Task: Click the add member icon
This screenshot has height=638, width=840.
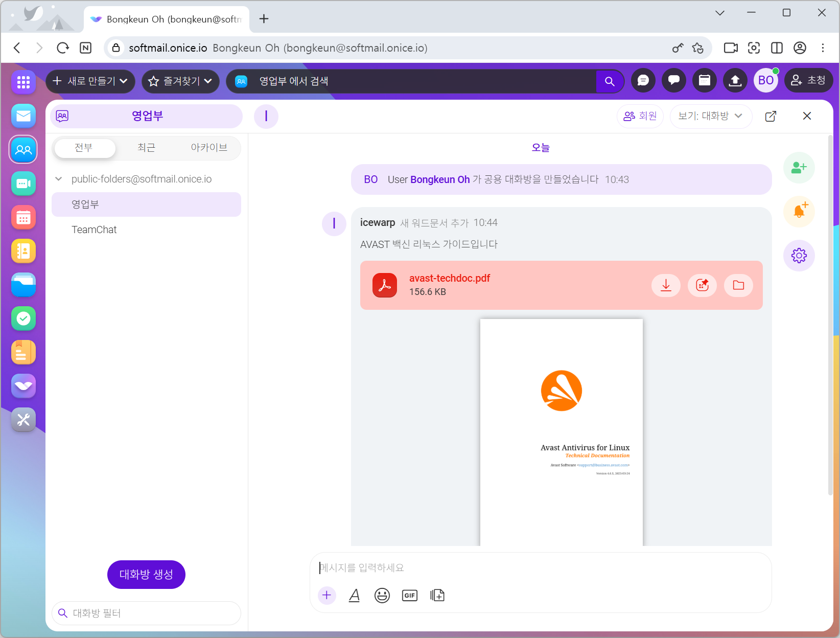Action: 799,168
